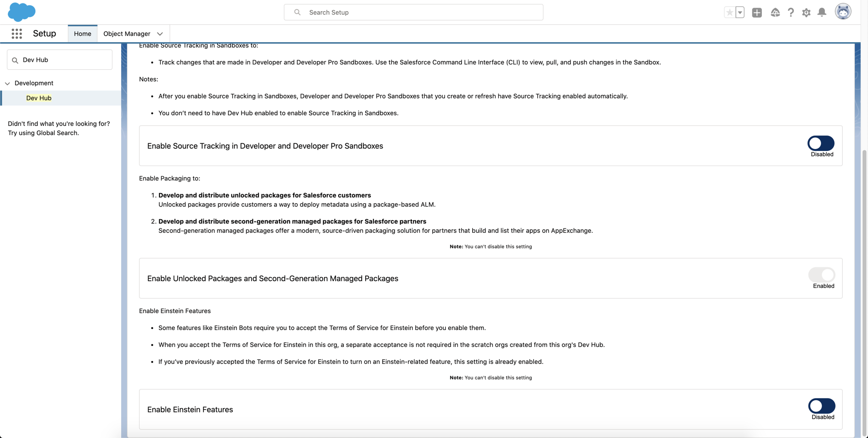Switch to the Home tab
The image size is (868, 438).
(82, 33)
